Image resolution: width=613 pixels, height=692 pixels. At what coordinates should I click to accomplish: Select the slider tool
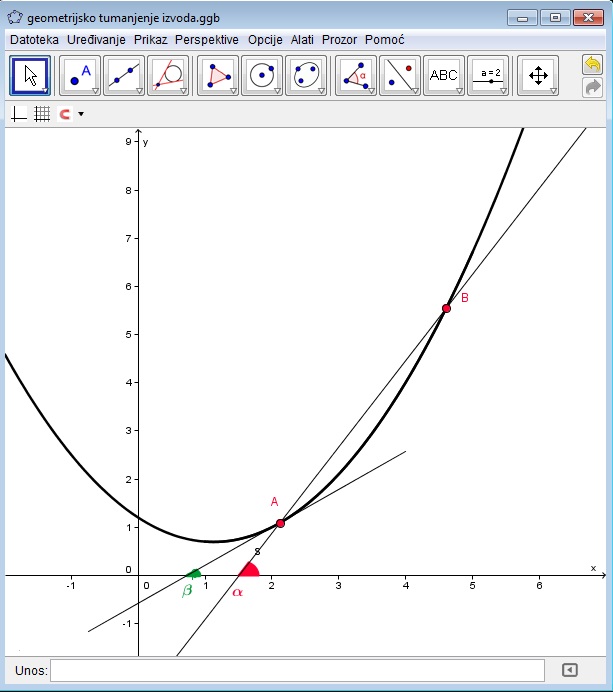(490, 75)
